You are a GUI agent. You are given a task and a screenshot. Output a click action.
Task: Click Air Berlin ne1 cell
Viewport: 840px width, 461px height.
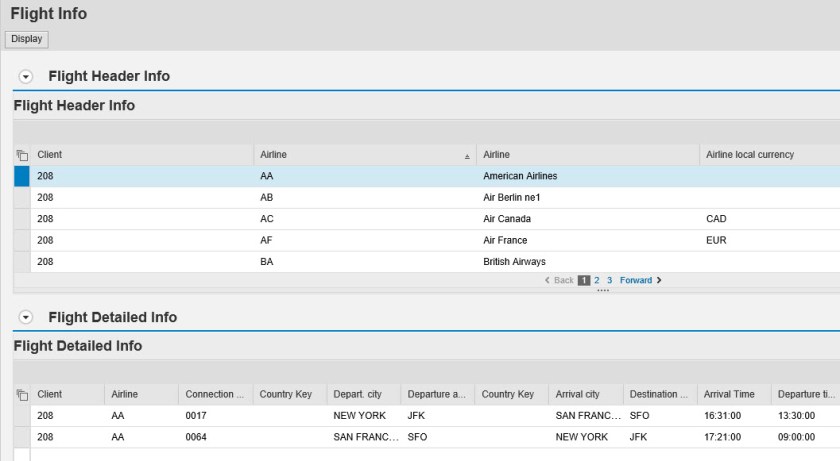(588, 198)
